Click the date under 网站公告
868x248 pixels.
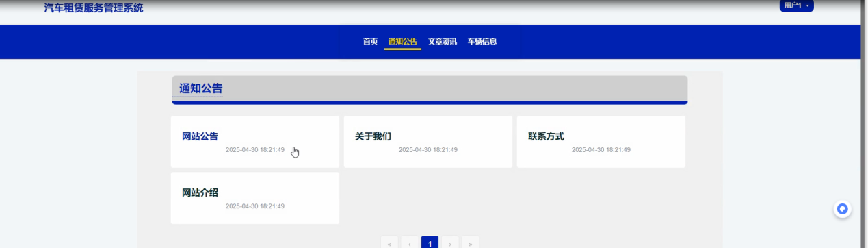(255, 150)
